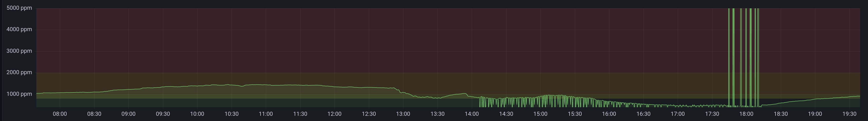This screenshot has width=868, height=121.
Task: Click the 18:30 time axis label
Action: pos(781,114)
